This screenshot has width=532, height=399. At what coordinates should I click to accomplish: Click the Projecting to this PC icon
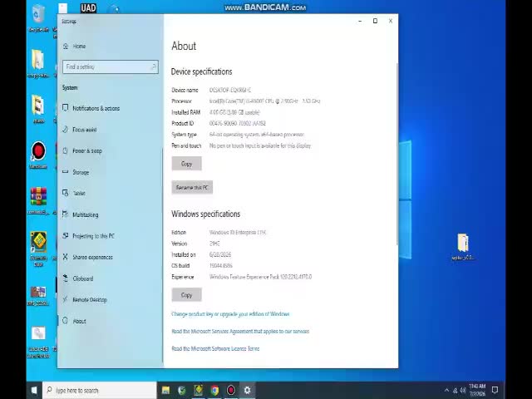pyautogui.click(x=66, y=235)
